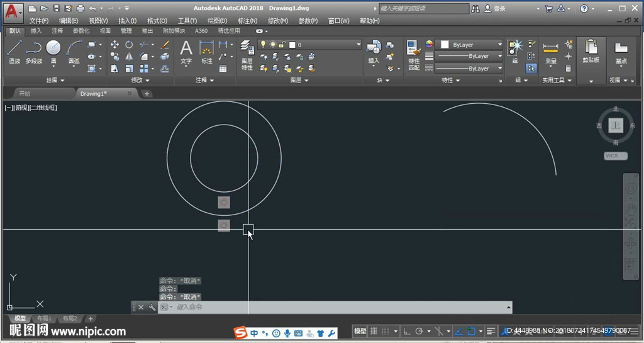Open the Draw (绘图) menu in menu bar

tap(217, 21)
